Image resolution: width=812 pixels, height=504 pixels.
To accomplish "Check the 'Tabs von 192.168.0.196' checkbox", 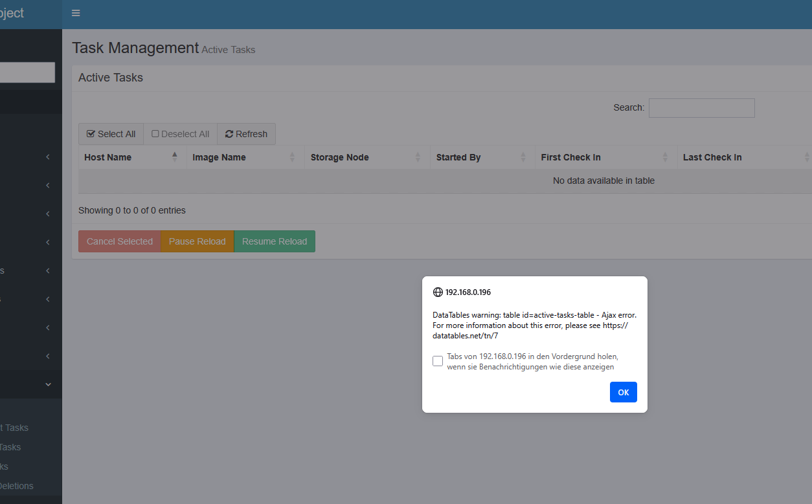I will click(x=438, y=361).
